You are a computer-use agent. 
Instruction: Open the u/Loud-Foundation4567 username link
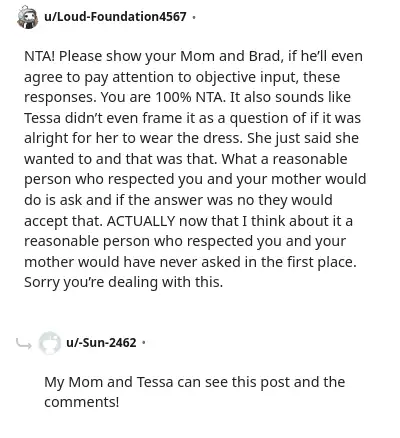(115, 16)
